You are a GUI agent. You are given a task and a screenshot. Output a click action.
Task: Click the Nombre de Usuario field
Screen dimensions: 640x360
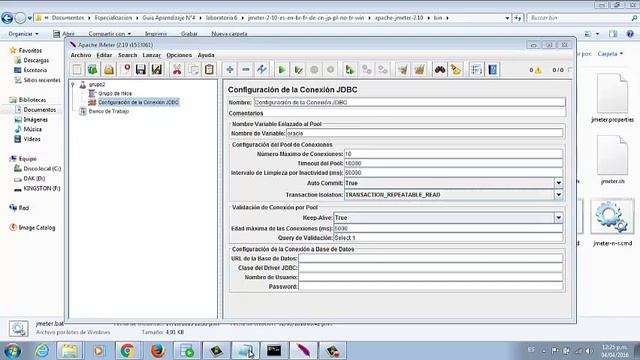pyautogui.click(x=431, y=277)
